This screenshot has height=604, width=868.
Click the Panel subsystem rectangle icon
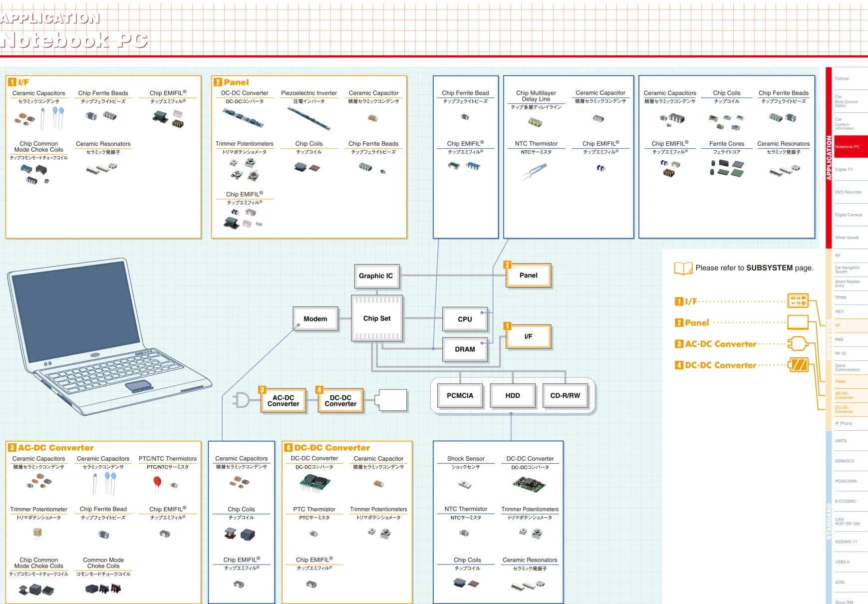[798, 322]
